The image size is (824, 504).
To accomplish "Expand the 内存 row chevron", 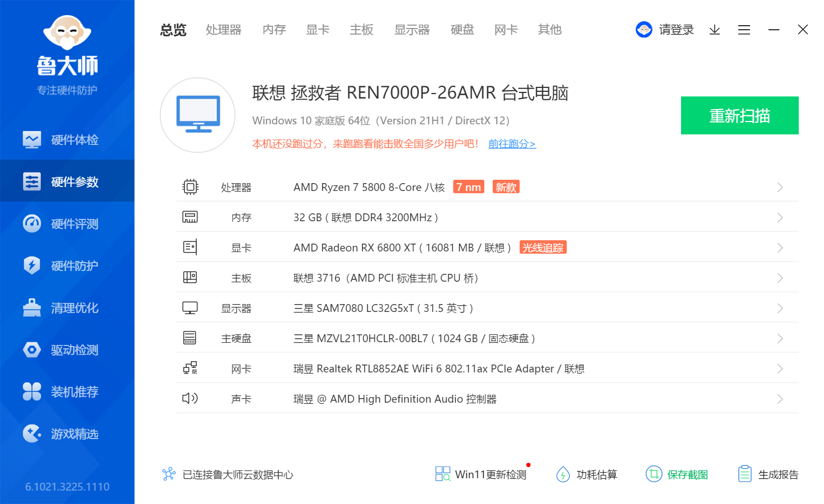I will (780, 217).
